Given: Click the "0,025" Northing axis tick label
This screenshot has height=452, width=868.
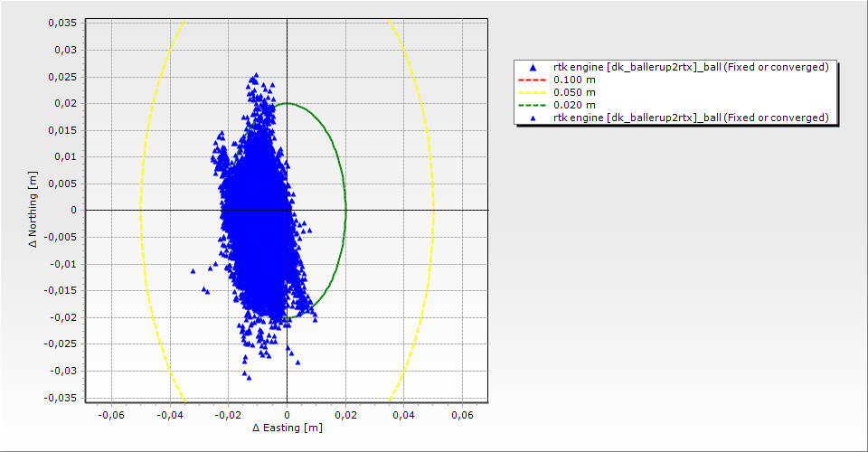Looking at the screenshot, I should tap(62, 77).
